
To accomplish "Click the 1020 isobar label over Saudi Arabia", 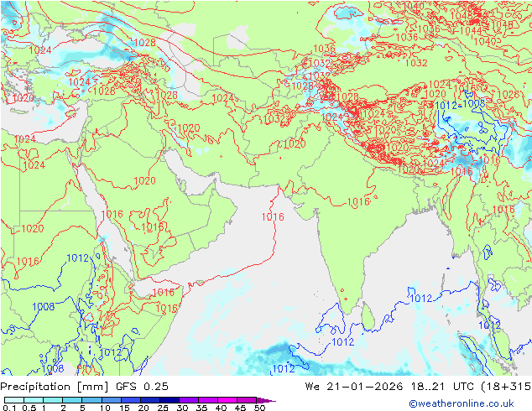I will pos(144,180).
